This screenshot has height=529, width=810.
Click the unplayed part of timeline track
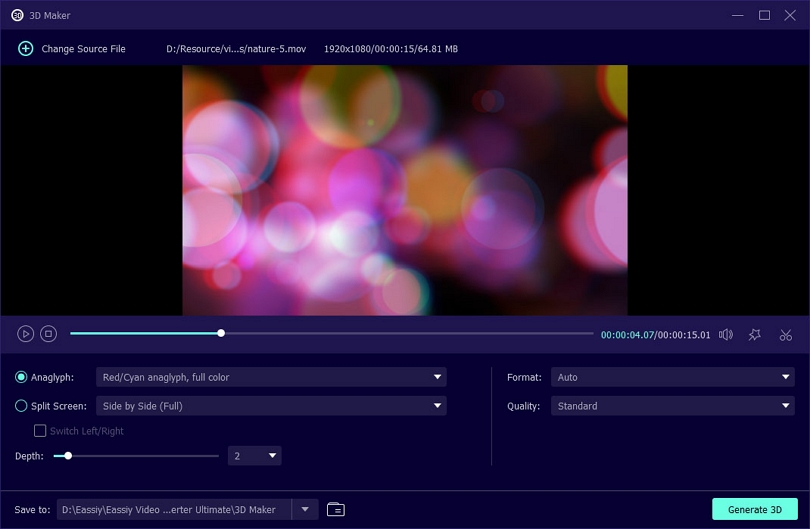click(x=409, y=333)
